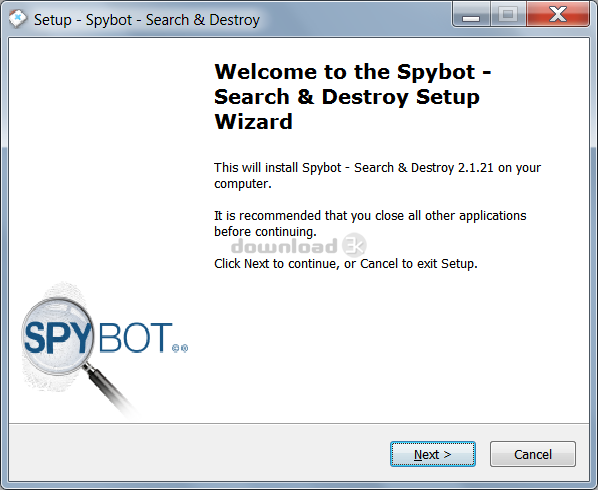Click the close all applications recommendation
Image resolution: width=598 pixels, height=490 pixels.
click(370, 223)
